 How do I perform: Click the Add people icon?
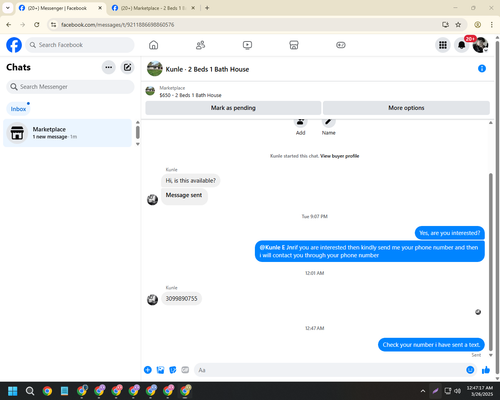coord(300,122)
